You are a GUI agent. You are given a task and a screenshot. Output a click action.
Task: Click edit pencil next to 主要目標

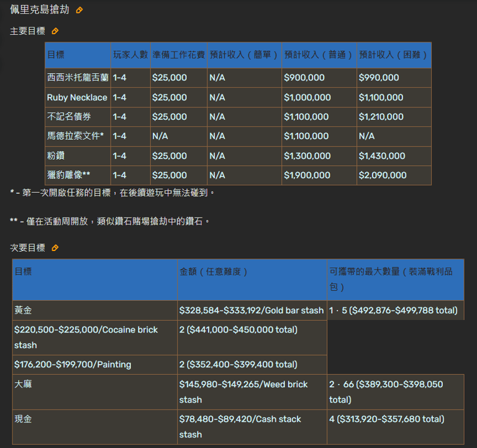click(x=55, y=31)
